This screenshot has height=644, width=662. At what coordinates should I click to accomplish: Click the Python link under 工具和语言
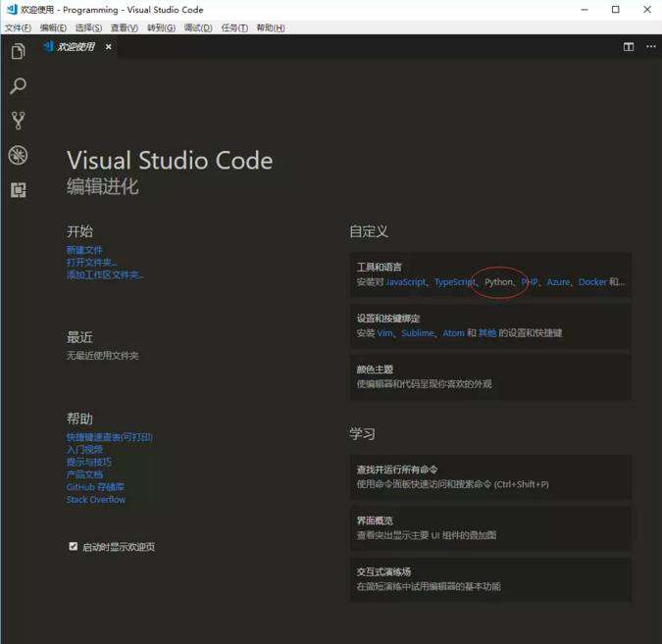tap(498, 282)
